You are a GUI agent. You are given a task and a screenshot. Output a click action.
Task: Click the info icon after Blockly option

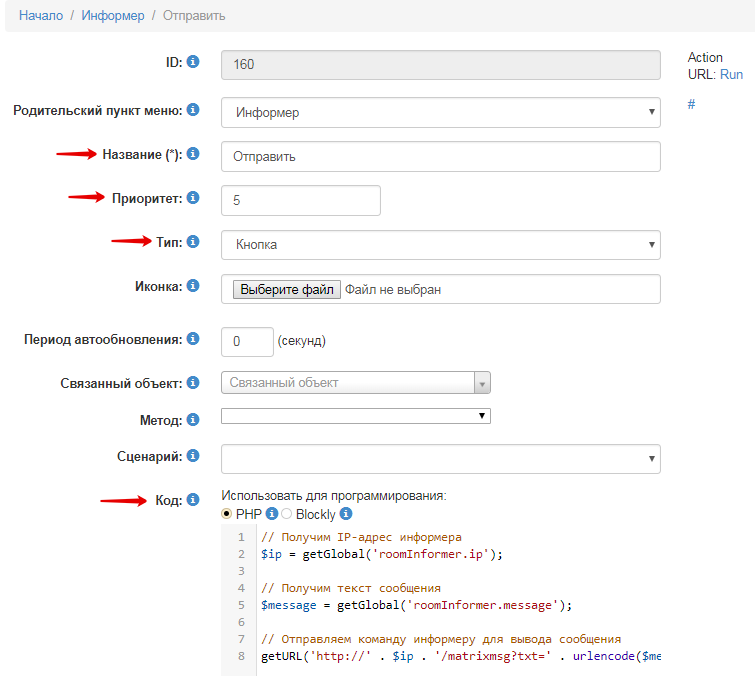[x=346, y=514]
